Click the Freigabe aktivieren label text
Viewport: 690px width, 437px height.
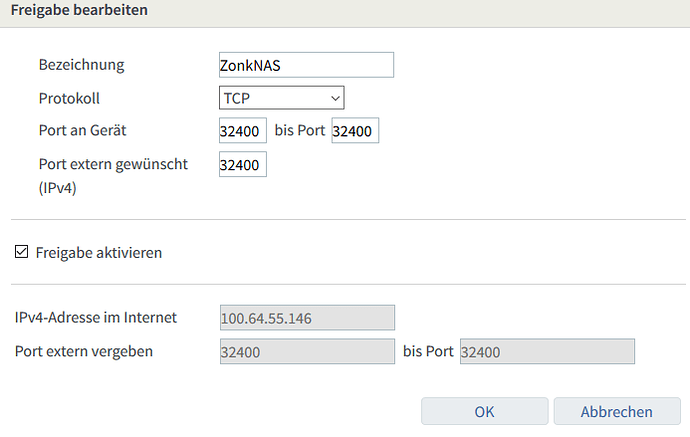[x=98, y=253]
